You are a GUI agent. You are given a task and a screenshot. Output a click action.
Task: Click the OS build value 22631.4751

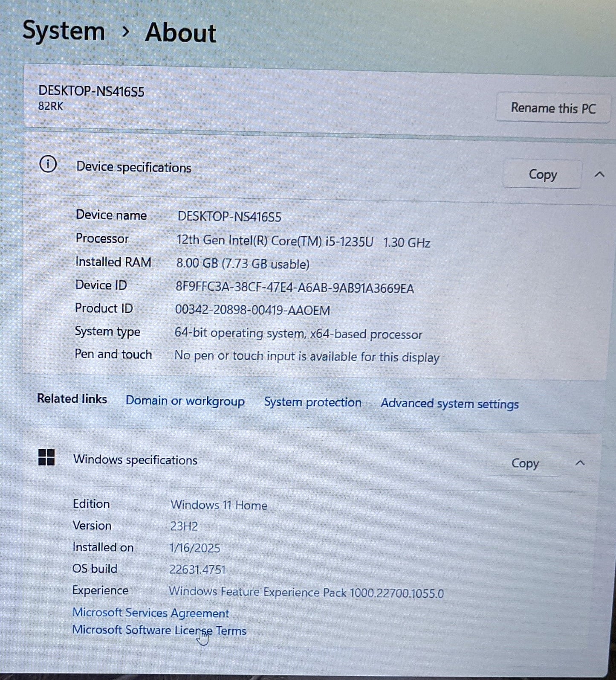(197, 570)
